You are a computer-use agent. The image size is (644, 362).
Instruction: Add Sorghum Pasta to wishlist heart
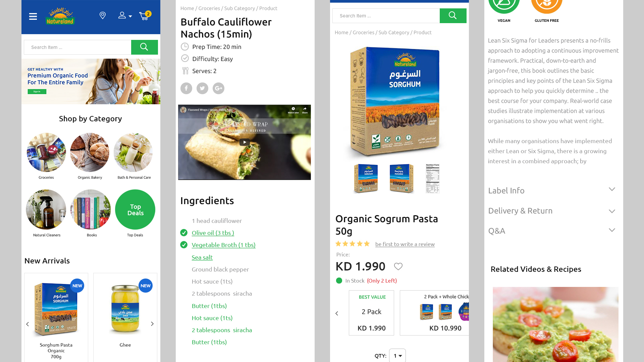pos(398,266)
